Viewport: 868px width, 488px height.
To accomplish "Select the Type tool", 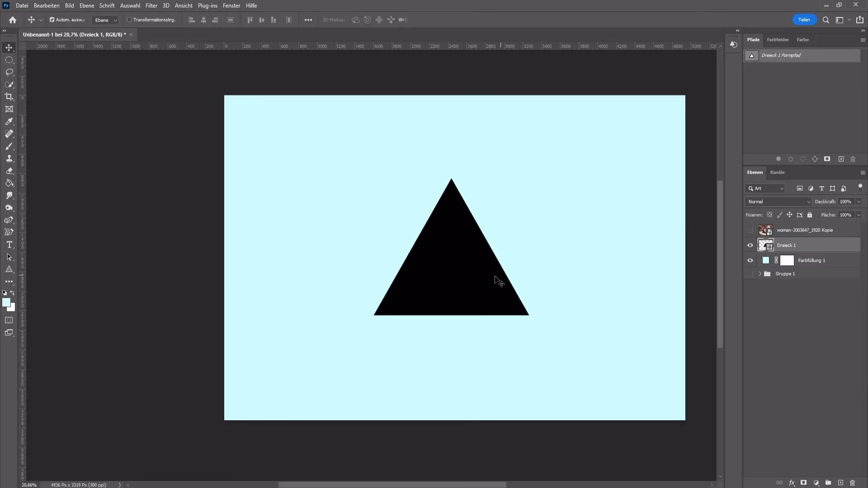I will 9,244.
